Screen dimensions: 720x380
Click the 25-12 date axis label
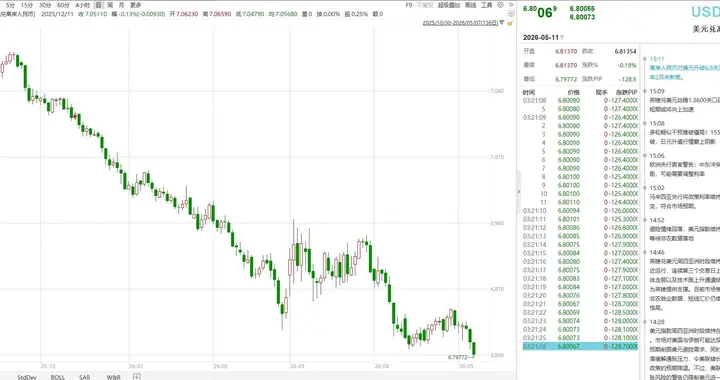[48, 366]
